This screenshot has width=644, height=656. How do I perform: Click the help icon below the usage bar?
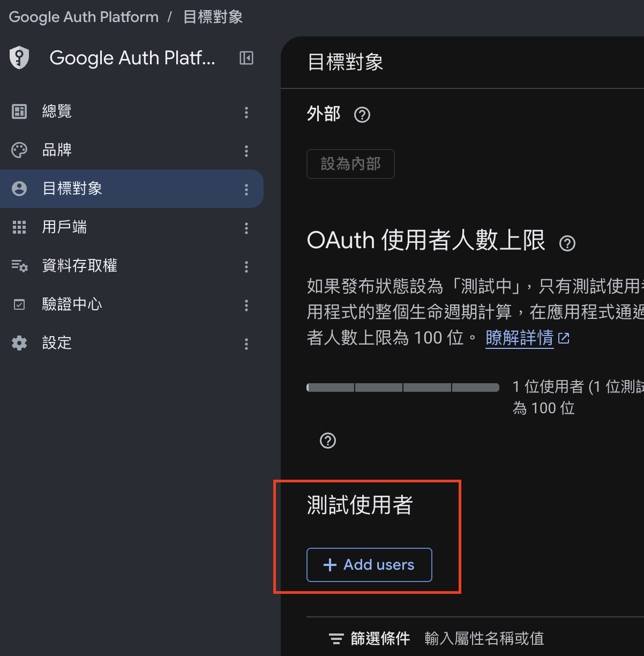point(328,441)
